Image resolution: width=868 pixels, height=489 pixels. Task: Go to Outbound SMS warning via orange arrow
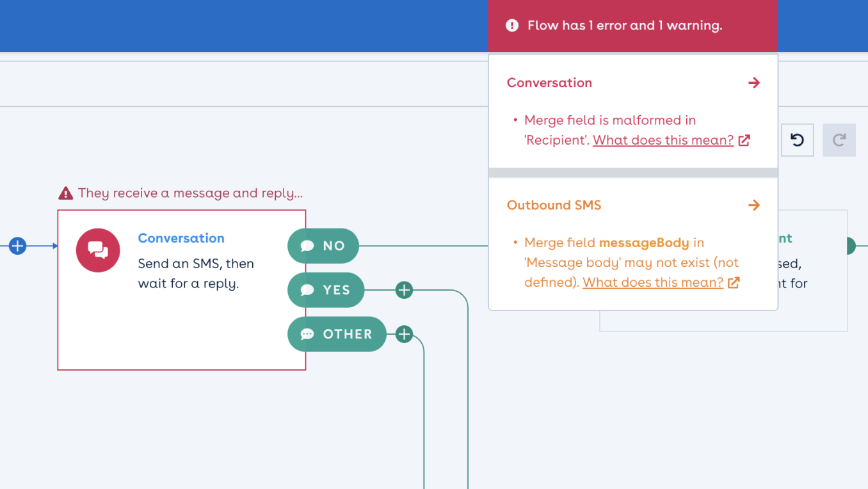click(754, 205)
